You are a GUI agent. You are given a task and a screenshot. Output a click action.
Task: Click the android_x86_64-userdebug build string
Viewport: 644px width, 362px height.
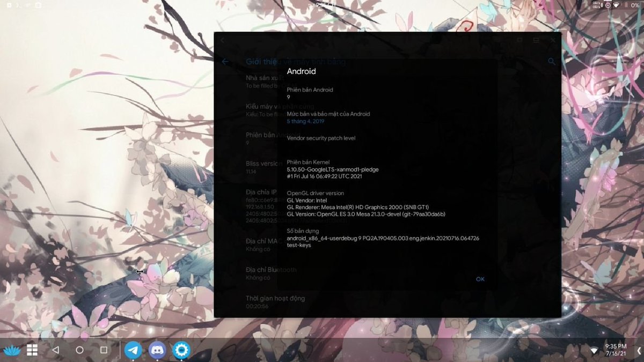(383, 238)
